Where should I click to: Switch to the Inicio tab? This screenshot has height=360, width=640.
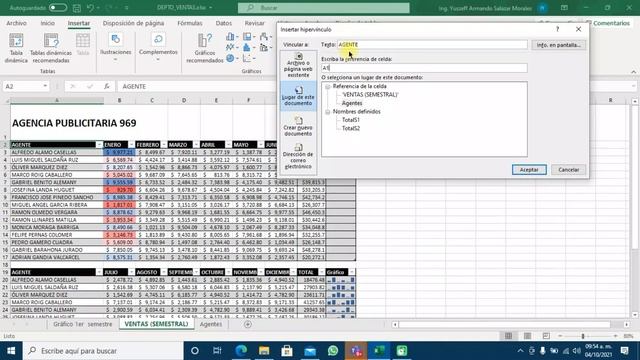(x=47, y=23)
